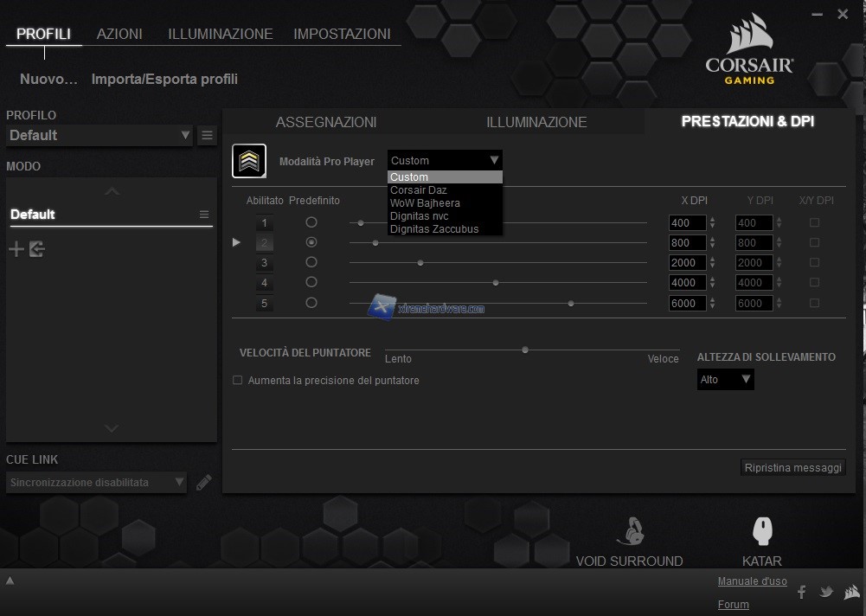Viewport: 866px width, 616px height.
Task: Choose 'Corsair Daz' from Pro Player dropdown
Action: pos(419,190)
